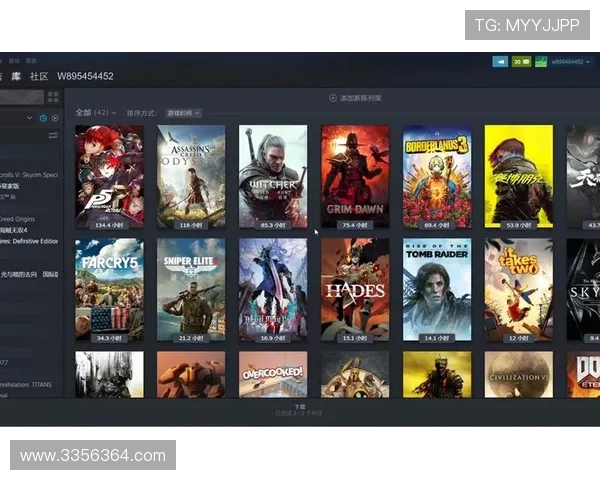Open the Hades game cover
The image size is (600, 480).
[x=354, y=285]
